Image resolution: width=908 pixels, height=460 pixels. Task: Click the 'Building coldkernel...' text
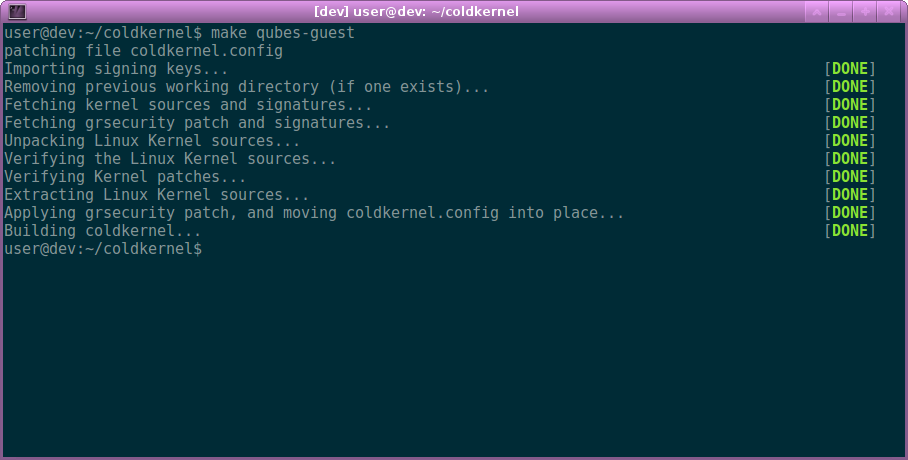point(102,231)
